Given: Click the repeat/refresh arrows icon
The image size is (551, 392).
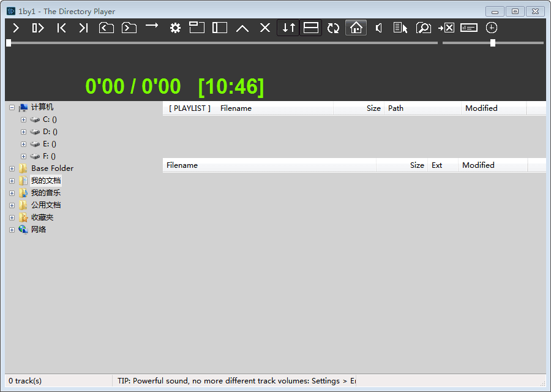Looking at the screenshot, I should tap(333, 28).
